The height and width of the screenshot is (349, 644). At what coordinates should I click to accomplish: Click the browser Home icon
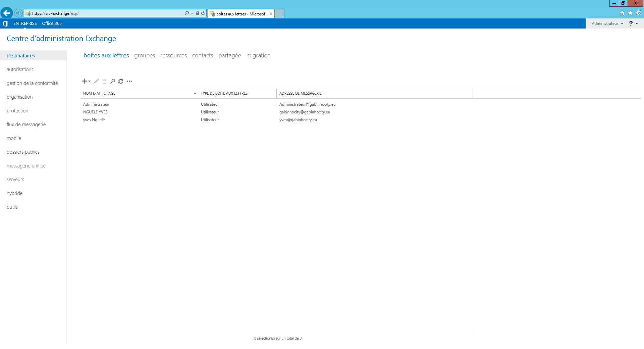pos(622,13)
